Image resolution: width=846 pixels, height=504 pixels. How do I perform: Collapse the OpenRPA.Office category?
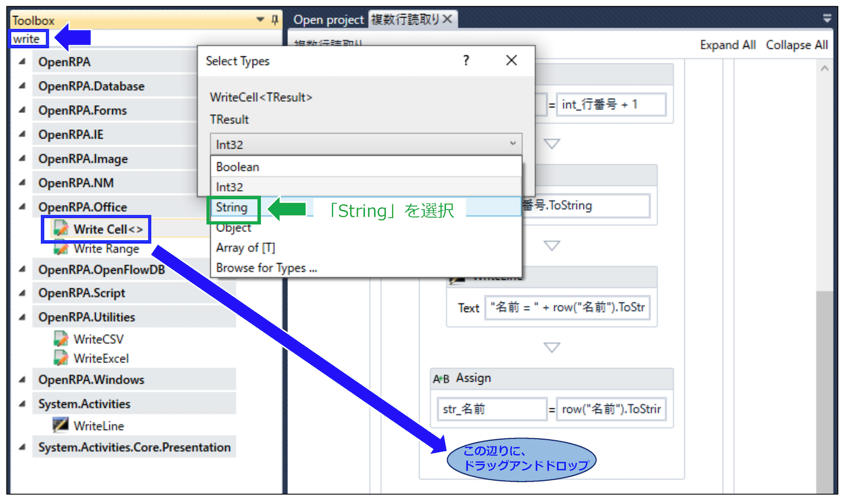pos(22,207)
